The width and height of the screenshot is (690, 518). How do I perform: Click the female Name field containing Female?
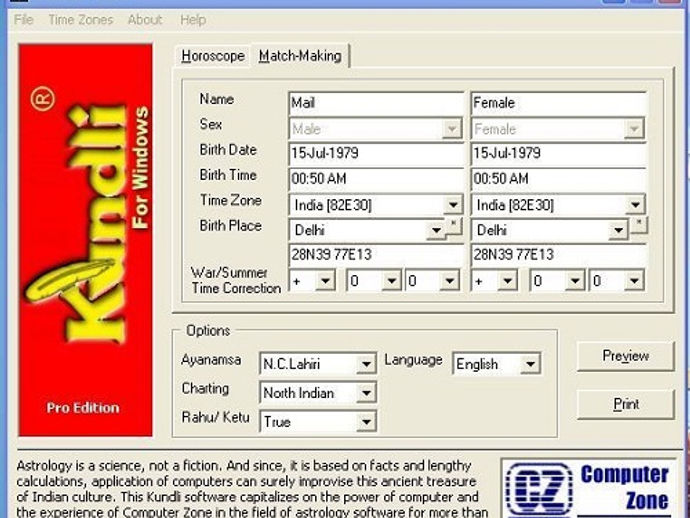click(x=558, y=103)
